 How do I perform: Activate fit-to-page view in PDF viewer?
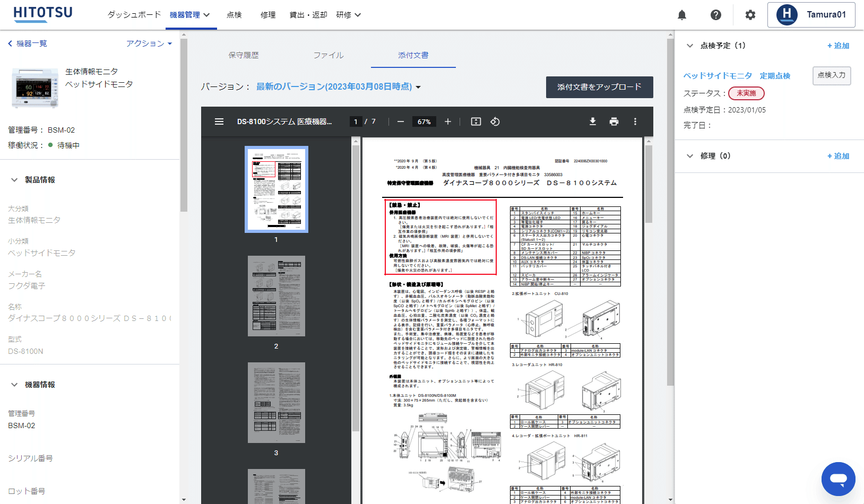pos(475,121)
